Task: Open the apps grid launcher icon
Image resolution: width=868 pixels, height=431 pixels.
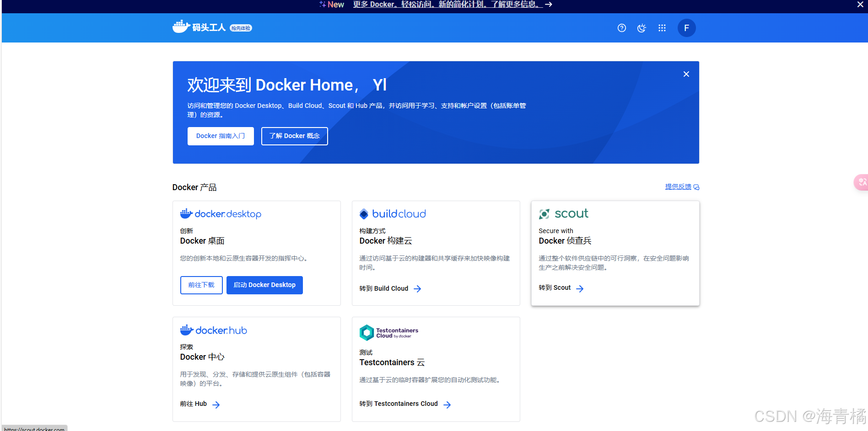Action: [662, 28]
